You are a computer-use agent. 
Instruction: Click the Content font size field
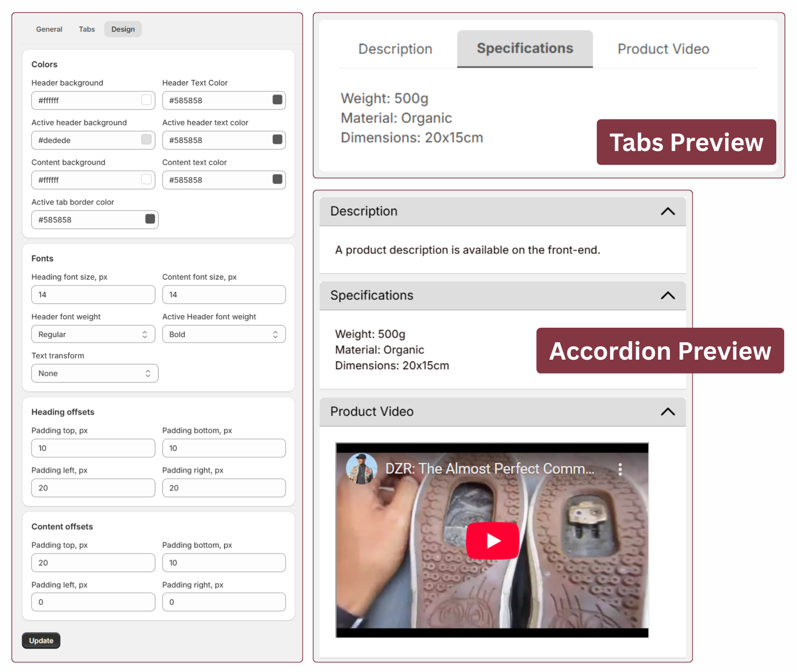(224, 295)
